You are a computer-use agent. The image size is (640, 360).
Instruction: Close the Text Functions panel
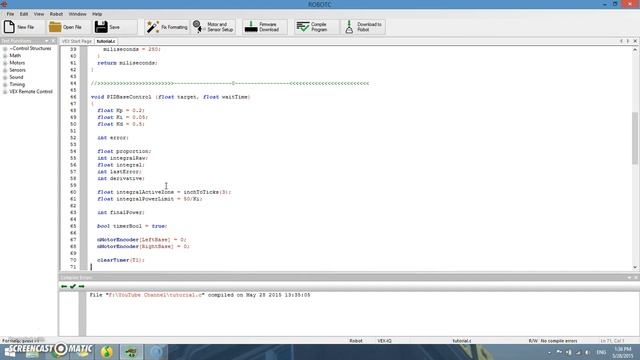[x=53, y=41]
